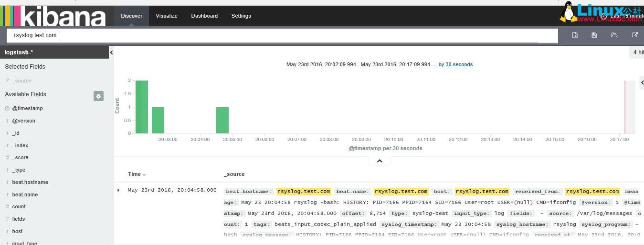644x245 pixels.
Task: Collapse the field sidebar with the arrow
Action: coord(111,52)
